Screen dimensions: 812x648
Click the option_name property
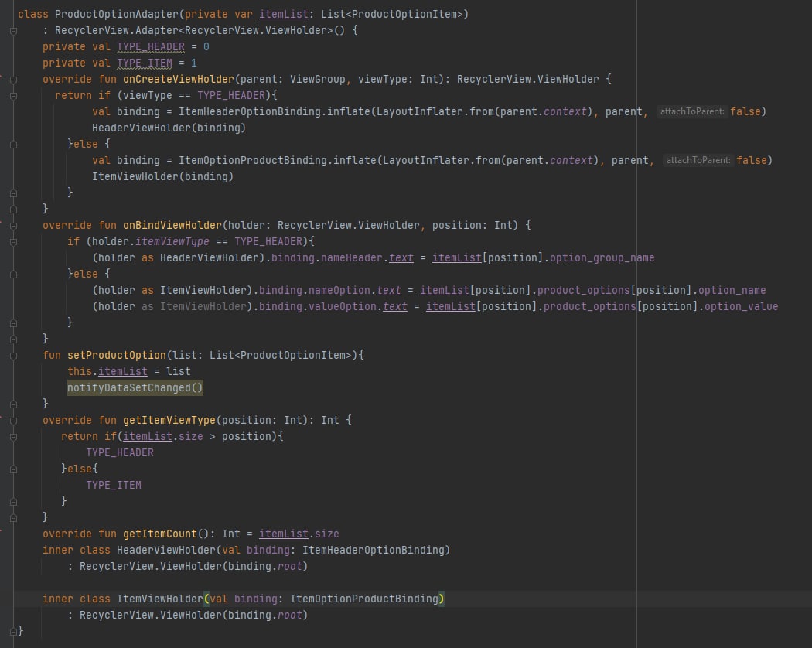coord(732,290)
